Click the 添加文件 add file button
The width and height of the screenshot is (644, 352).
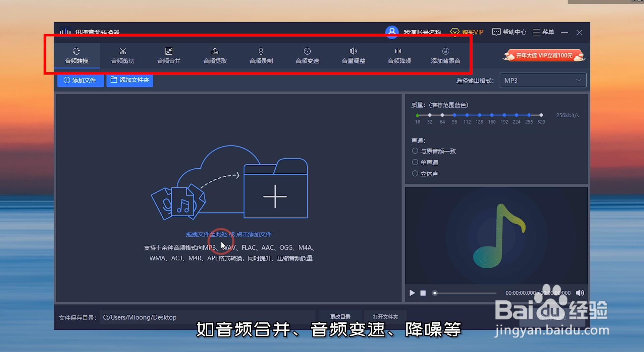tap(80, 80)
